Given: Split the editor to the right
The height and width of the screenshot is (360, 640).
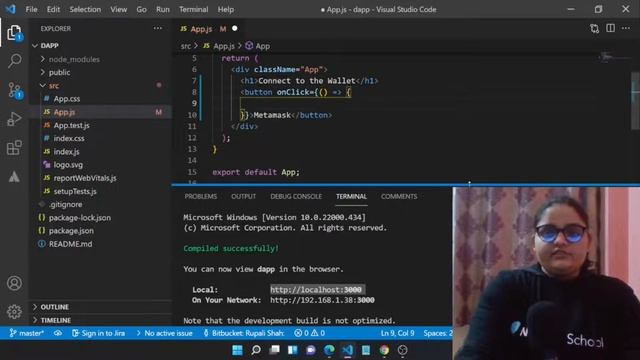Looking at the screenshot, I should [610, 28].
